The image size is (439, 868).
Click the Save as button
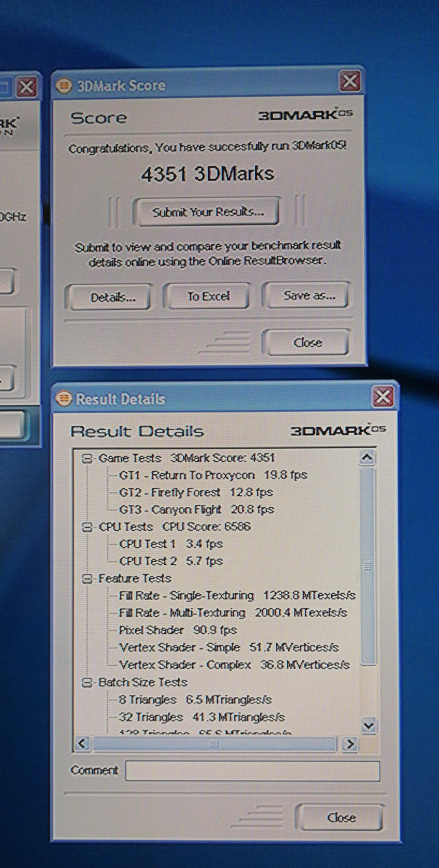click(x=308, y=295)
